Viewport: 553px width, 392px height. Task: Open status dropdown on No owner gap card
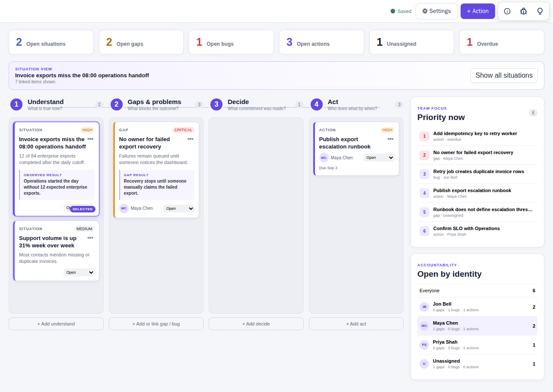click(179, 209)
